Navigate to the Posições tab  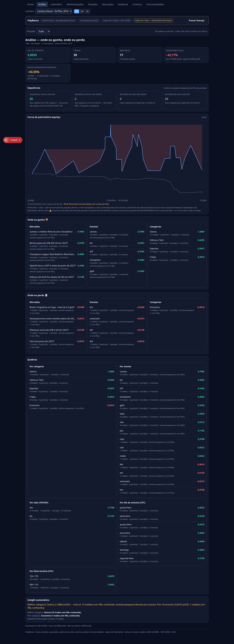93,4
